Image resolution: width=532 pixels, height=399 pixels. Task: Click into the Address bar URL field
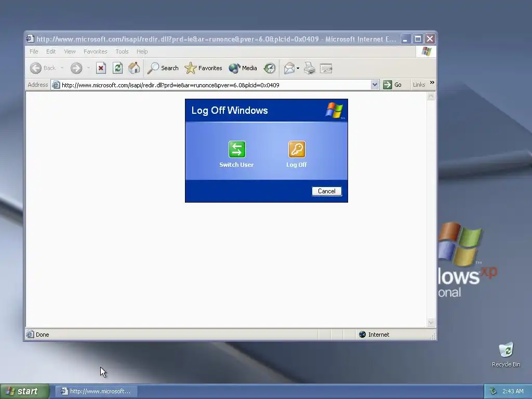215,85
